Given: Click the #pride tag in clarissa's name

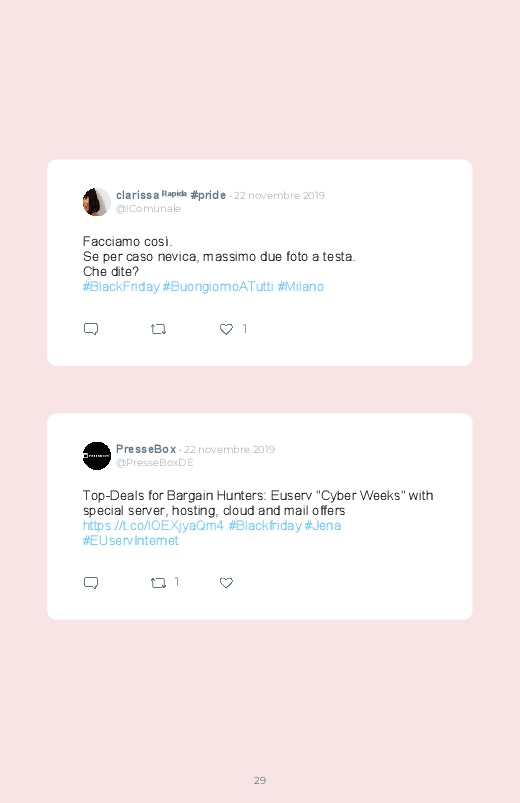Looking at the screenshot, I should 208,195.
